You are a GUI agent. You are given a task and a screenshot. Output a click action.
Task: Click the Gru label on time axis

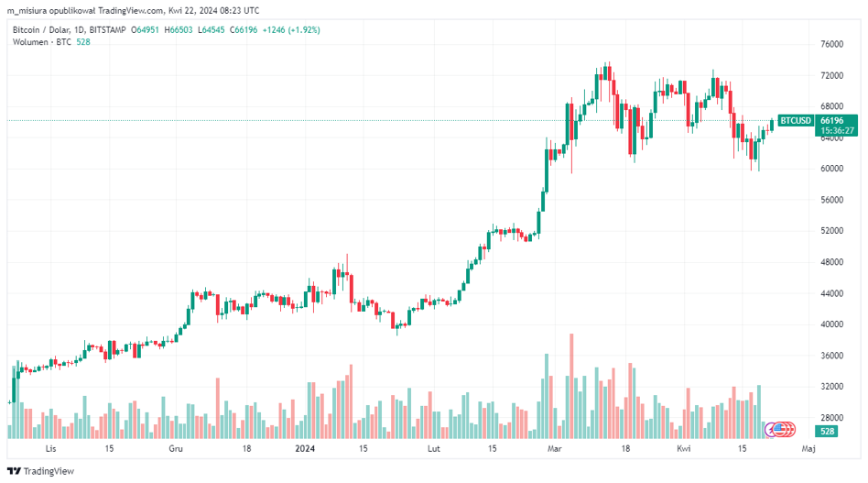point(177,449)
